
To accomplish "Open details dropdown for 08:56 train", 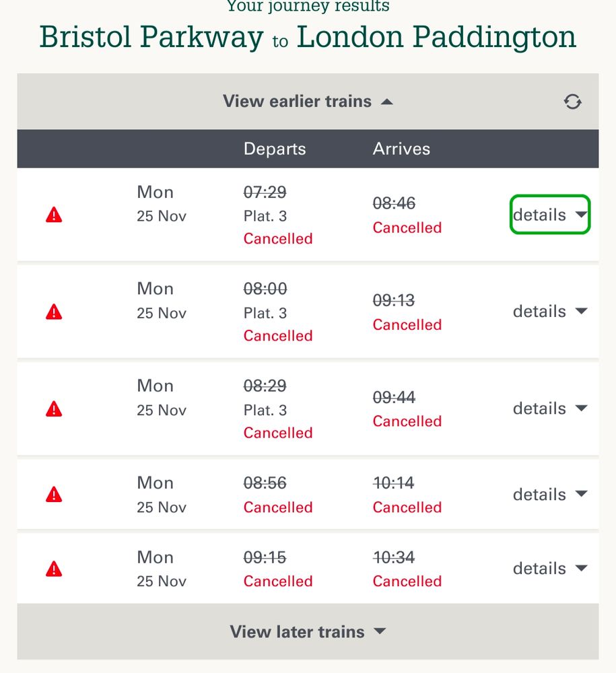I will [550, 495].
